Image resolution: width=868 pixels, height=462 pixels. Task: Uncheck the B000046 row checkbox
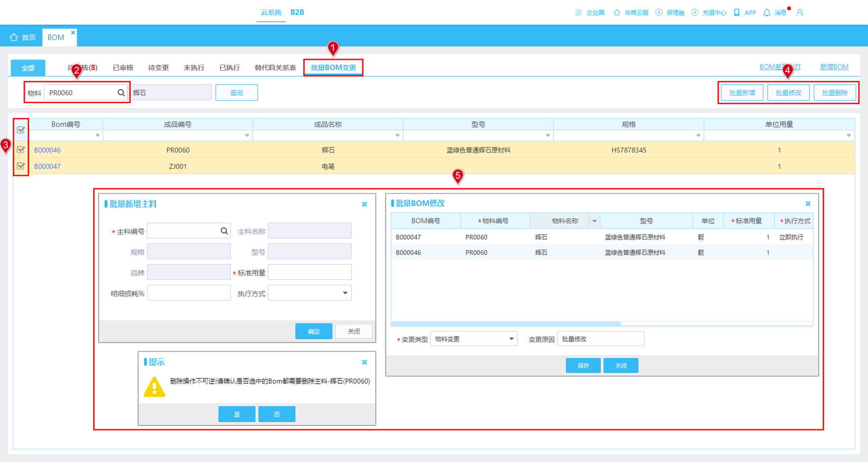[21, 150]
